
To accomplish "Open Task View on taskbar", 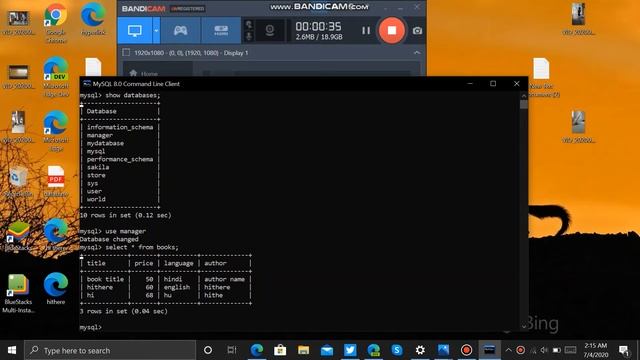I will tap(232, 350).
